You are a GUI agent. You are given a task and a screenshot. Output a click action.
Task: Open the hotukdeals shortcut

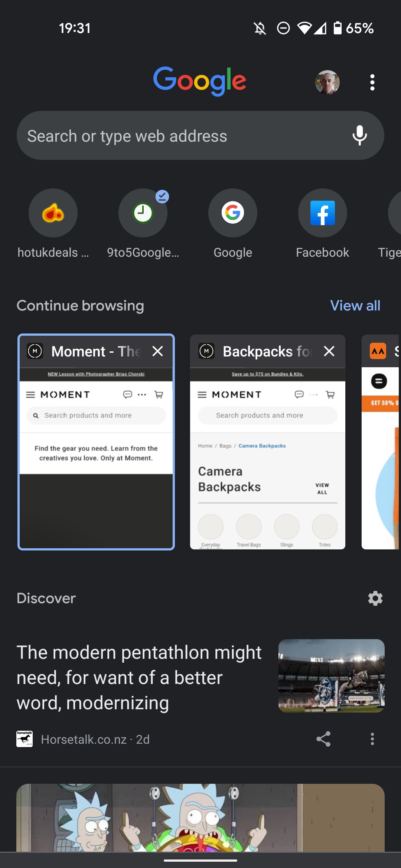[53, 213]
